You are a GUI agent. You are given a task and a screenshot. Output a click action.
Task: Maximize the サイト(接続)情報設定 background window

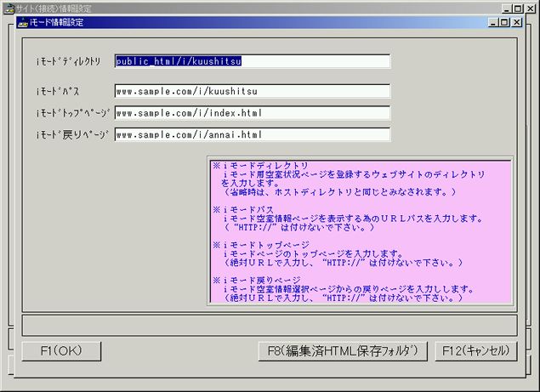click(518, 9)
